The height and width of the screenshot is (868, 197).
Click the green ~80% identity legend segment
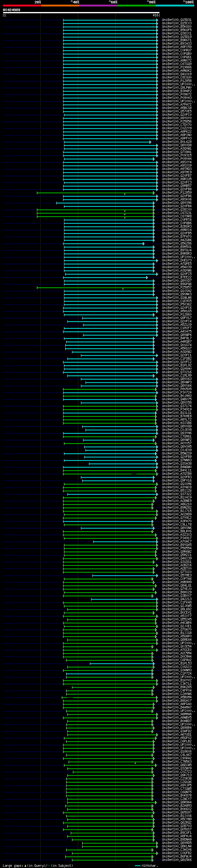click(x=137, y=6)
